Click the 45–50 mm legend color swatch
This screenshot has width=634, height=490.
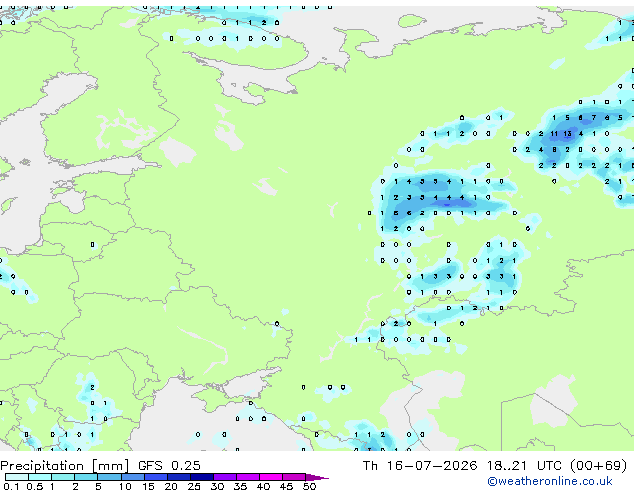point(294,477)
